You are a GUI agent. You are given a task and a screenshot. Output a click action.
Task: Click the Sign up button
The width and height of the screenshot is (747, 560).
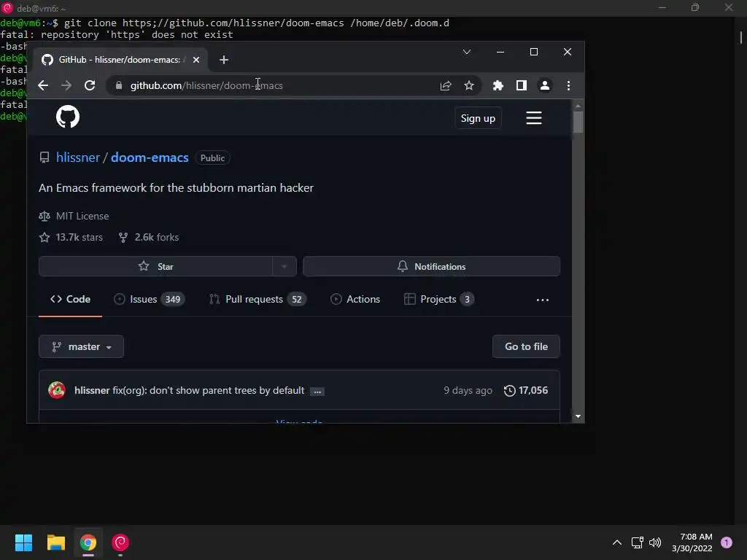click(478, 118)
